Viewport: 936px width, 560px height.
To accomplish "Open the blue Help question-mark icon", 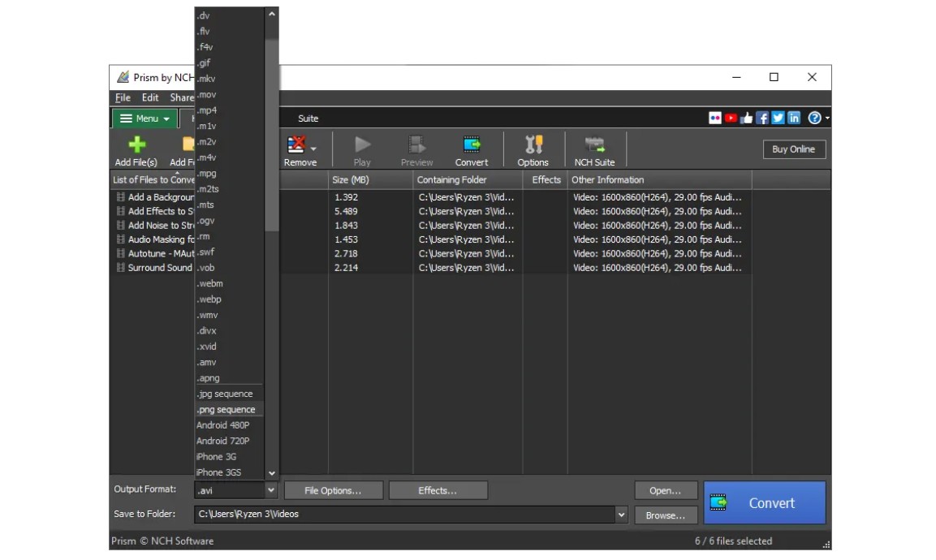I will click(x=814, y=118).
